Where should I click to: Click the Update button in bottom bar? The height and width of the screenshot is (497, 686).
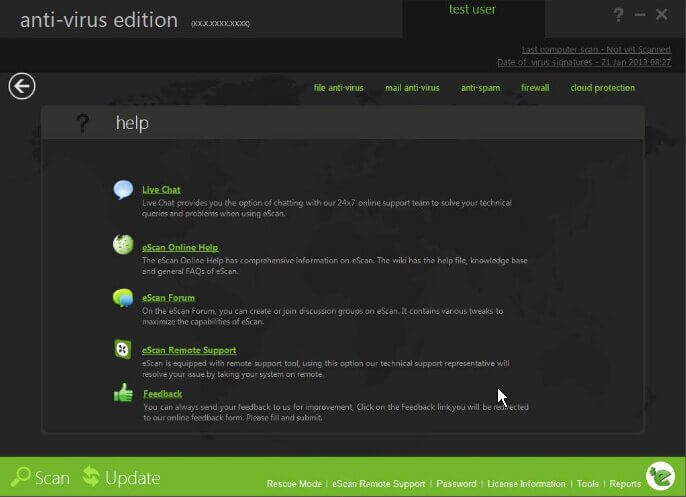tap(122, 477)
